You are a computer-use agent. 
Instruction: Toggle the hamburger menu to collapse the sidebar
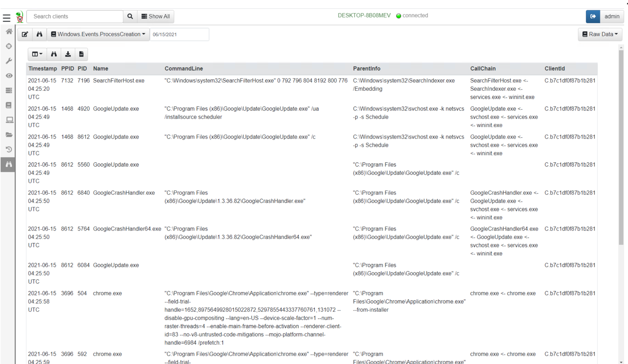point(6,18)
